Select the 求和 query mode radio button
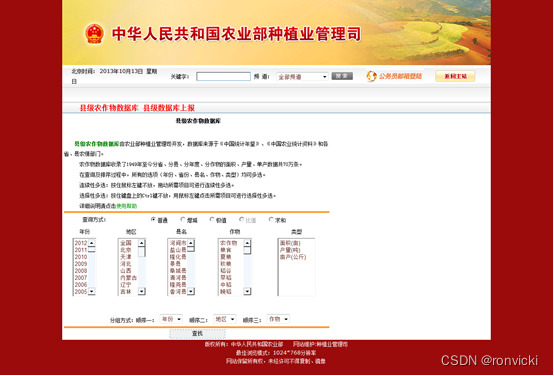The height and width of the screenshot is (376, 554). (x=271, y=220)
